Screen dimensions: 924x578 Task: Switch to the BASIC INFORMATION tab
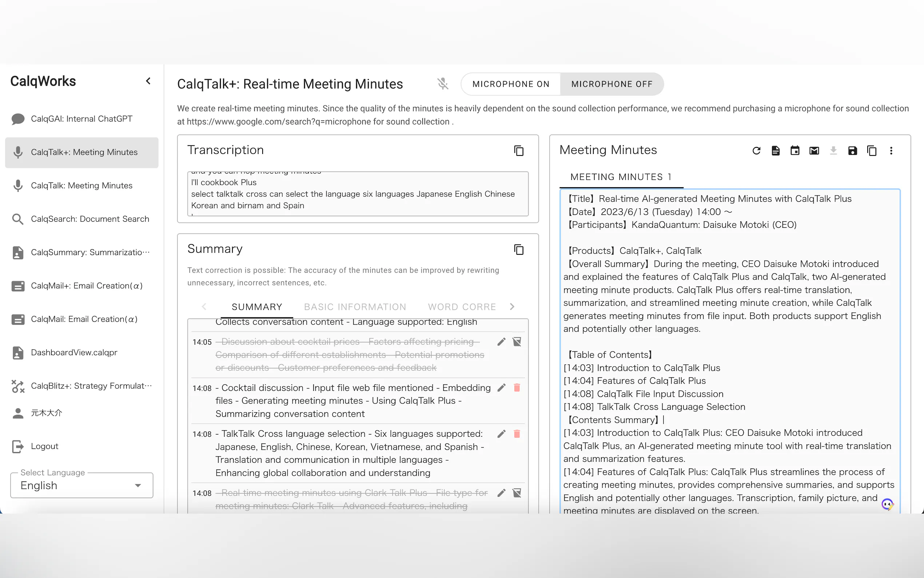pos(355,307)
